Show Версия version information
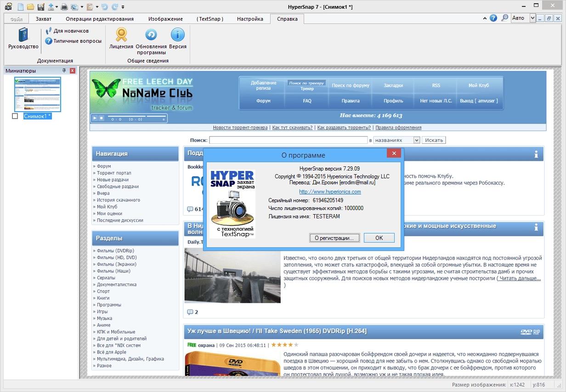566x392 pixels. [178, 39]
